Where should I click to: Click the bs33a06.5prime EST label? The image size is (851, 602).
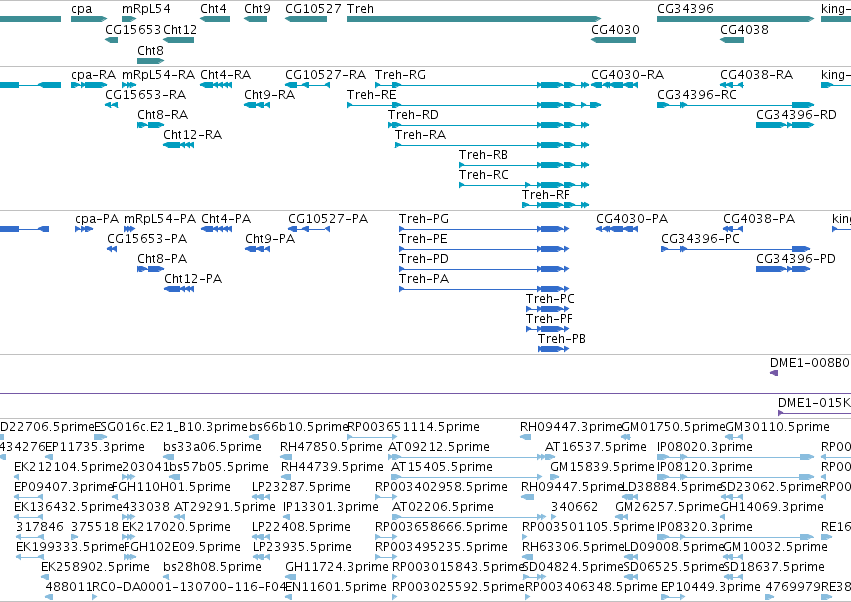point(212,447)
